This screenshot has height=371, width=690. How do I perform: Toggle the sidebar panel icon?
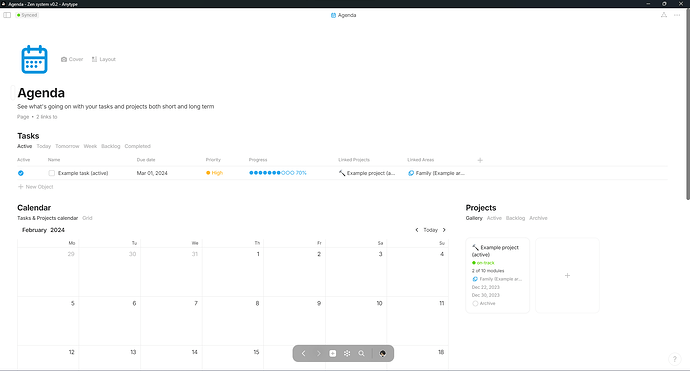pyautogui.click(x=7, y=15)
